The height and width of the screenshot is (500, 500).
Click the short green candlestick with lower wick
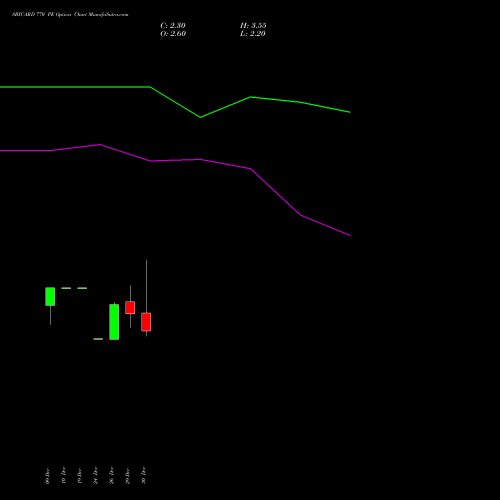coord(50,296)
